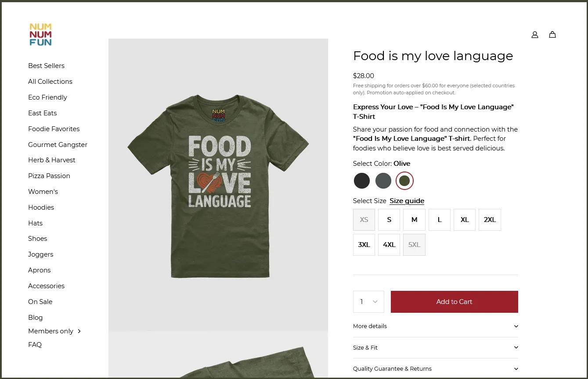Open the Size guide link
The height and width of the screenshot is (379, 588).
407,201
